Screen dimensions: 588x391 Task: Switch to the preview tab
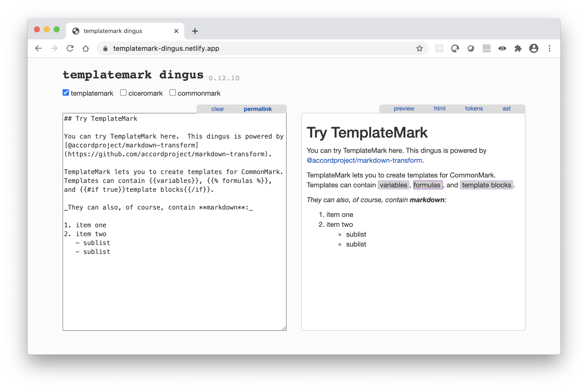[x=404, y=108]
